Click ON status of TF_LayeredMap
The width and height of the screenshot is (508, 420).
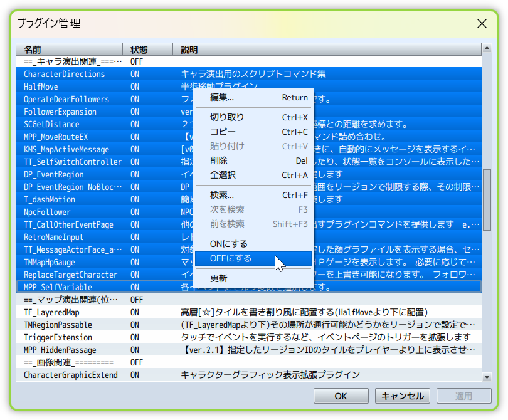135,312
